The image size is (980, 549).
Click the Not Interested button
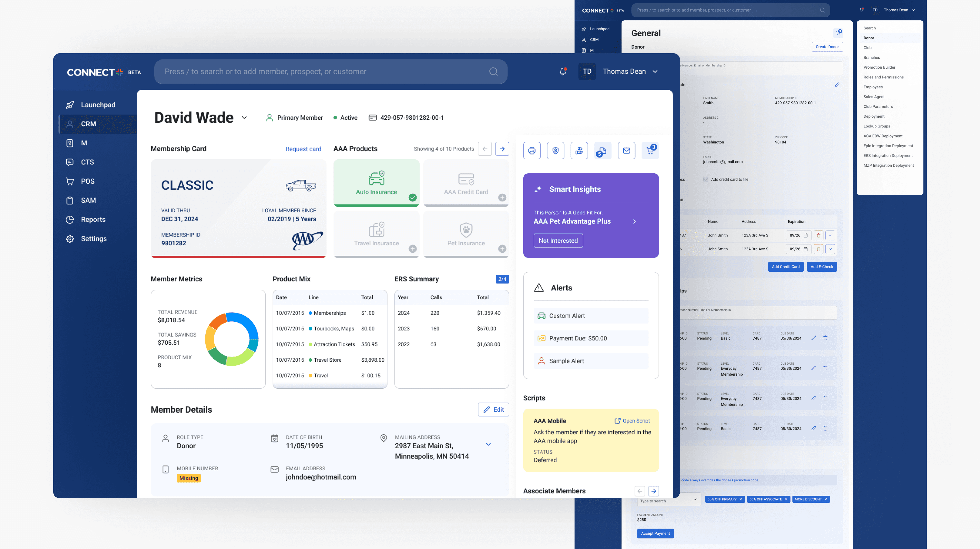pos(558,240)
